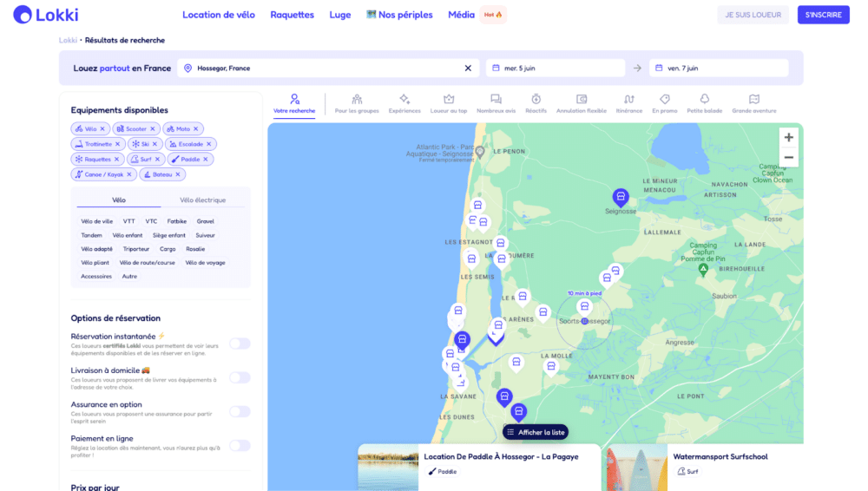Toggle Assurance en option switch
Screen dimensions: 868x491
click(240, 411)
